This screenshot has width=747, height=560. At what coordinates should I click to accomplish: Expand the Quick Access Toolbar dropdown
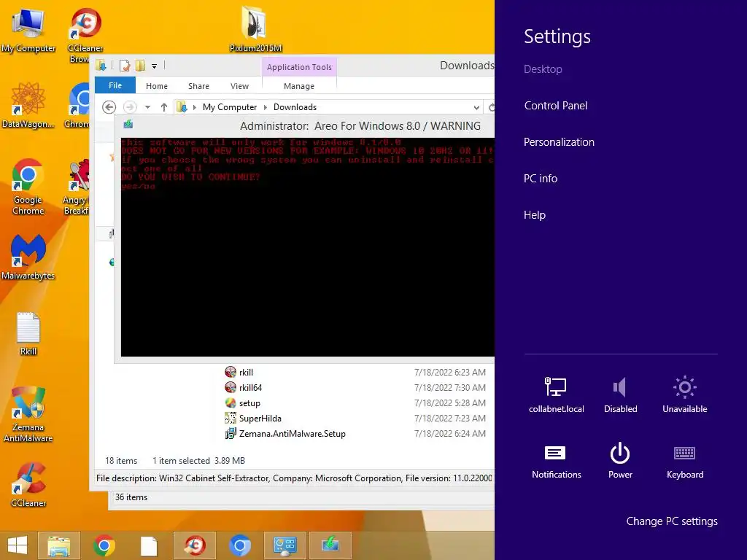pos(155,66)
